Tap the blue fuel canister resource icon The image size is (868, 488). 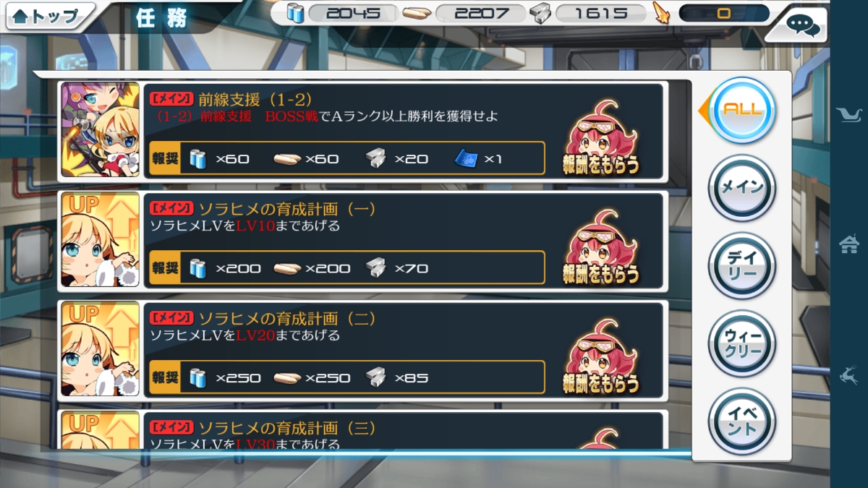click(x=294, y=13)
